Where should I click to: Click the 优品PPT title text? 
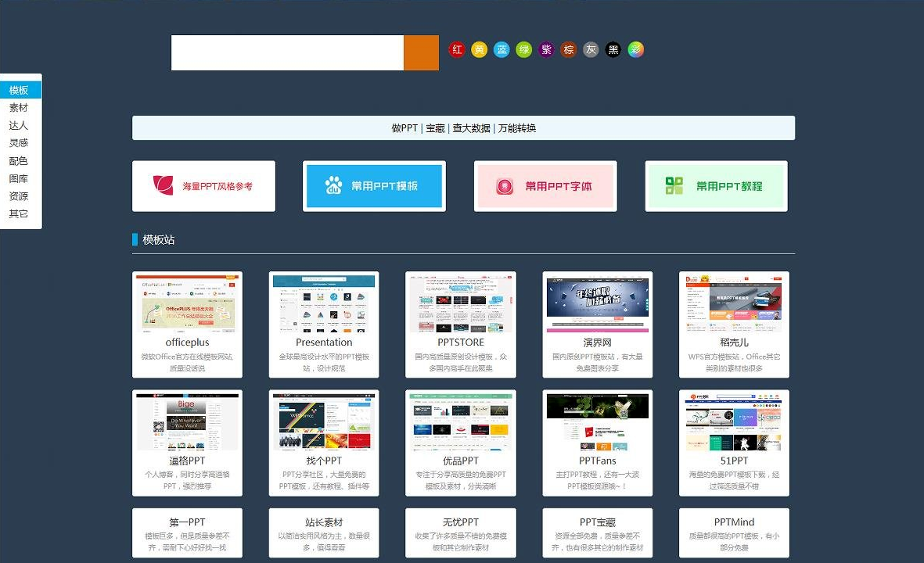point(461,461)
